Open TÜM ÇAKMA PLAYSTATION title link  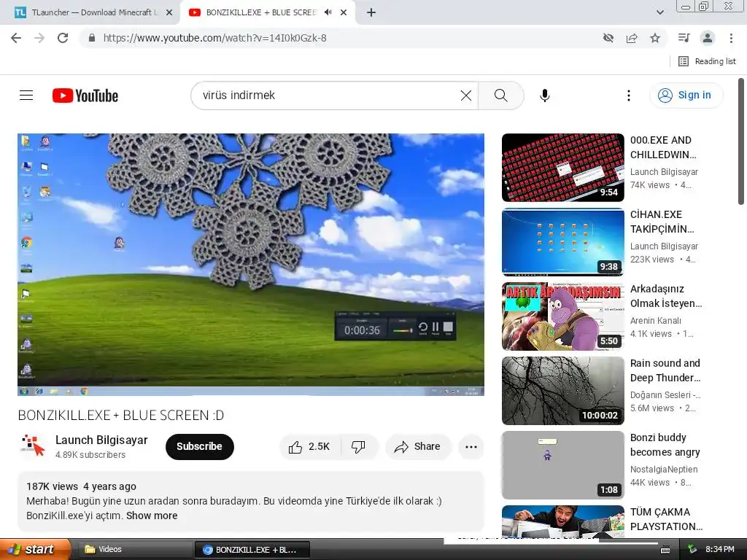tap(666, 519)
